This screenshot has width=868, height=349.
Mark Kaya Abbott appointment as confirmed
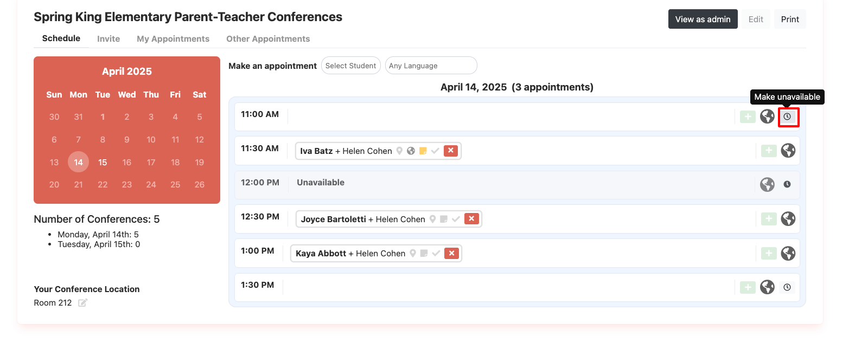pos(437,253)
